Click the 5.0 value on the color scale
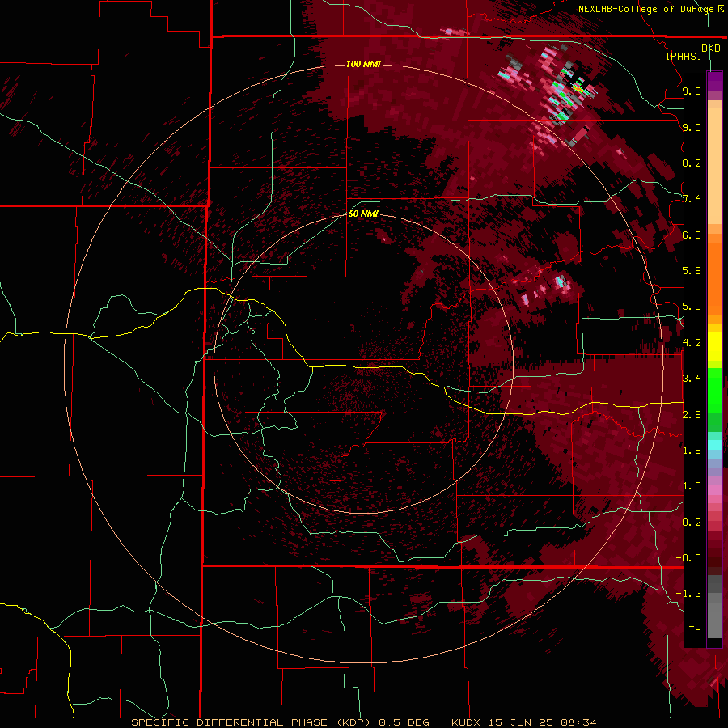The height and width of the screenshot is (728, 728). (692, 307)
